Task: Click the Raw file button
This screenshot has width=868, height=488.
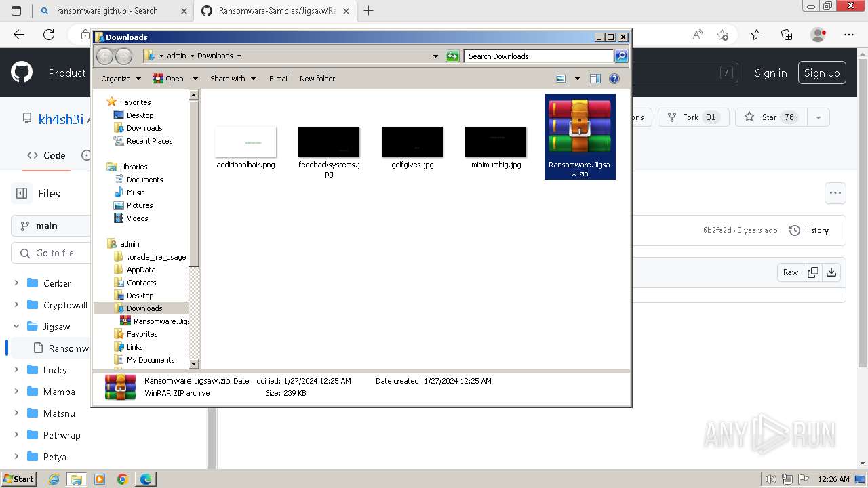Action: click(x=791, y=272)
